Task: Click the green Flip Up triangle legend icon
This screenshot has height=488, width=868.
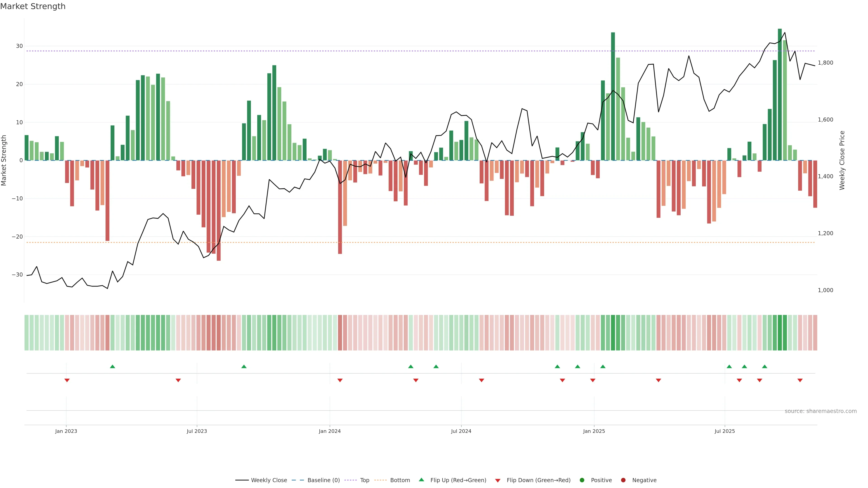Action: pos(421,480)
